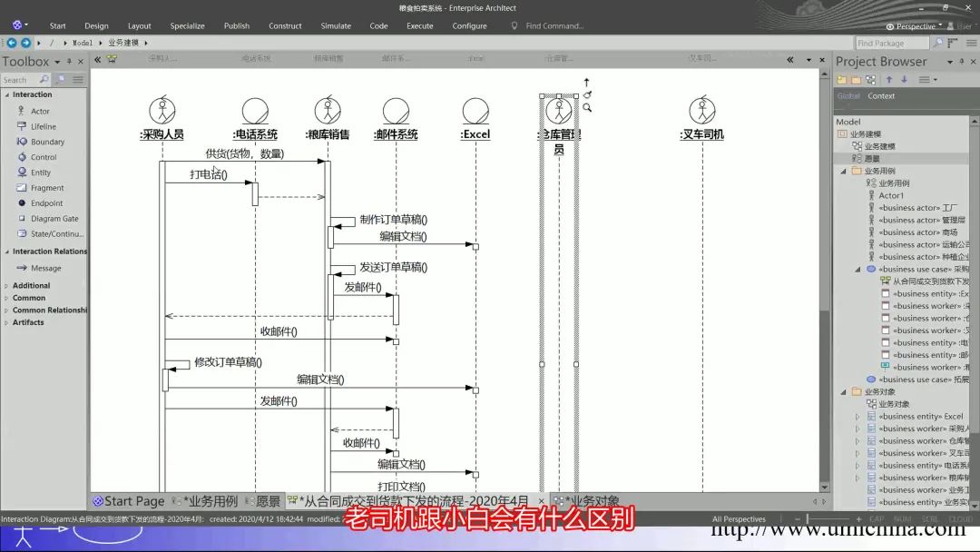Switch to the 业务用例 diagram tab
Viewport: 980px width, 552px height.
point(206,501)
